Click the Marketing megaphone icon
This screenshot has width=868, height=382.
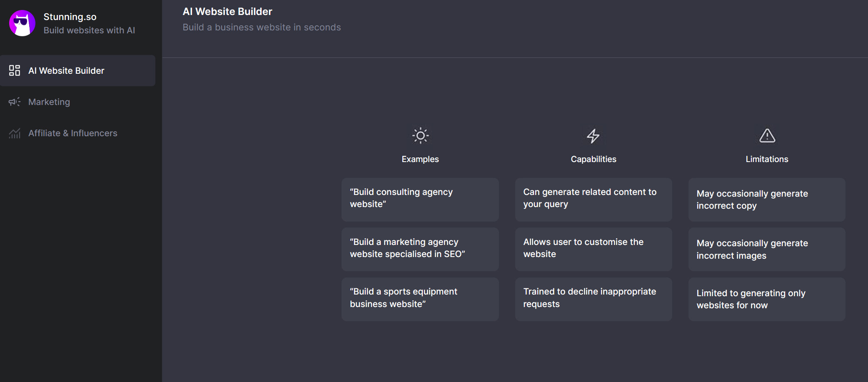pyautogui.click(x=15, y=102)
